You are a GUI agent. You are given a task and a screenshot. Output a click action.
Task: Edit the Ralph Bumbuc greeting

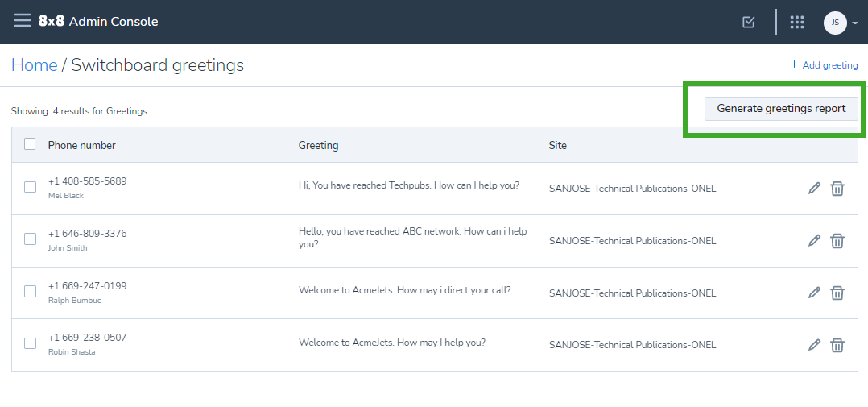814,292
